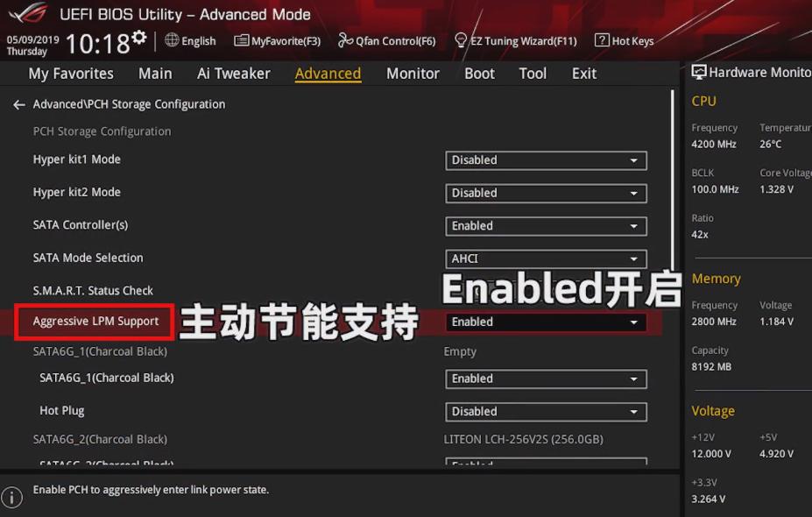The image size is (812, 517).
Task: Select the Monitor menu tab
Action: coord(412,74)
